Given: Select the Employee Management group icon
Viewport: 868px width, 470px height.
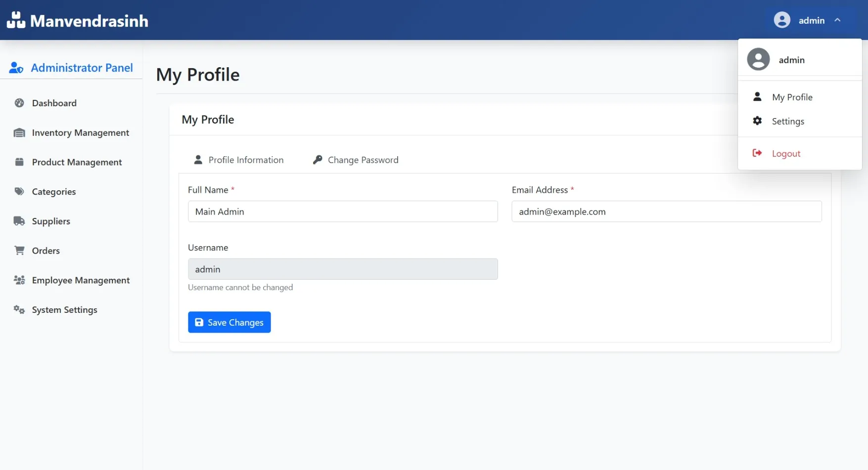Looking at the screenshot, I should [x=19, y=280].
